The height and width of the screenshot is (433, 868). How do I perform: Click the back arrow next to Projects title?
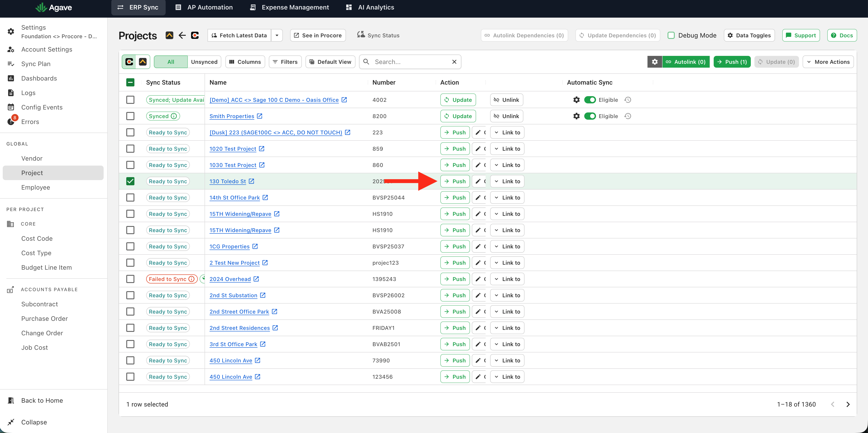[x=182, y=35]
